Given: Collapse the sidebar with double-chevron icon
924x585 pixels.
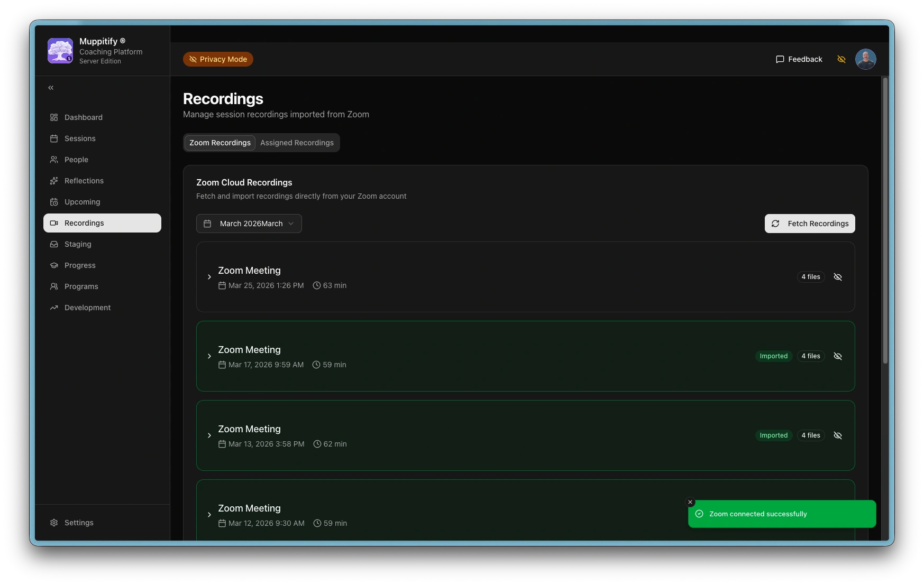Looking at the screenshot, I should [51, 88].
